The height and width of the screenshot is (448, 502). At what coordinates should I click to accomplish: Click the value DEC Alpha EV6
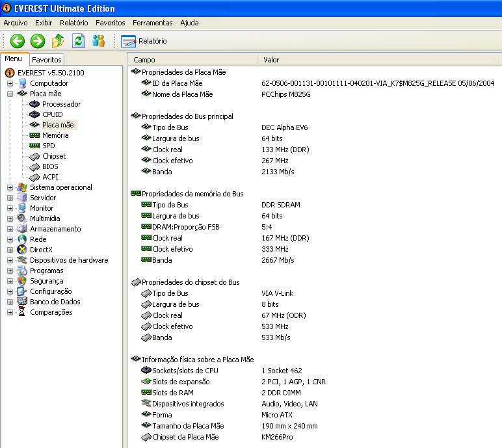coord(284,127)
